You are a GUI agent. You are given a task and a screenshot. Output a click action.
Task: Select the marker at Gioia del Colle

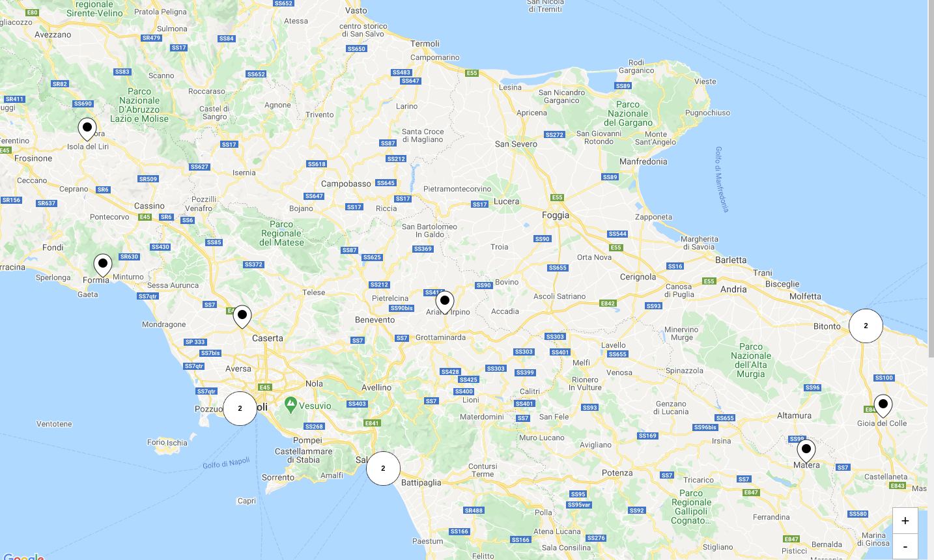(883, 406)
